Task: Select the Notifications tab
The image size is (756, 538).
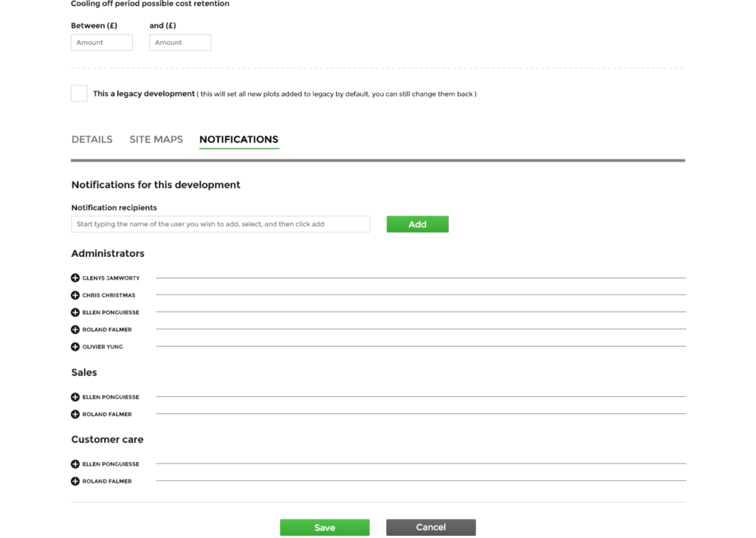Action: coord(238,139)
